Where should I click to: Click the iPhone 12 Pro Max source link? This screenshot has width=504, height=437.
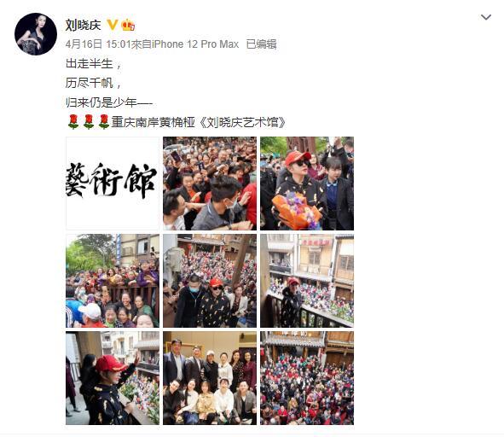click(x=195, y=44)
